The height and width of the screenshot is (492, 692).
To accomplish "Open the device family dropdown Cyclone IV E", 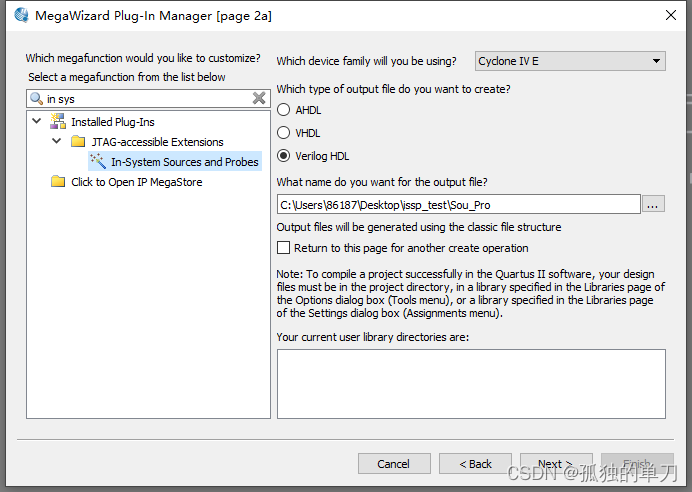I will tap(570, 61).
